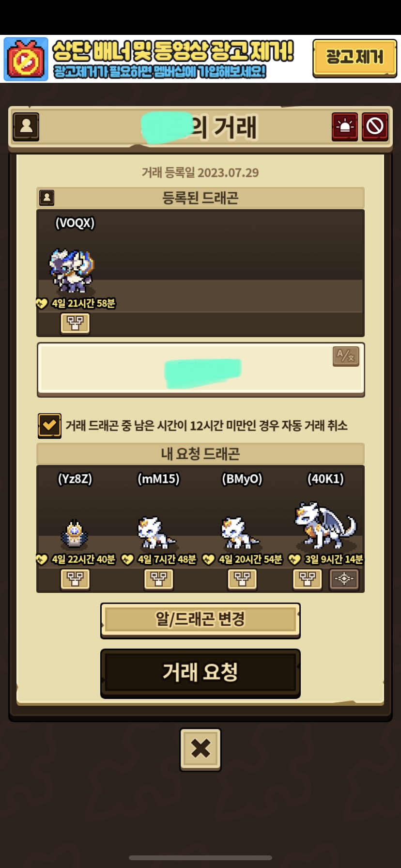Screen dimensions: 401x868
Task: Tap the ad banner's no-ads TV icon
Action: pyautogui.click(x=26, y=59)
